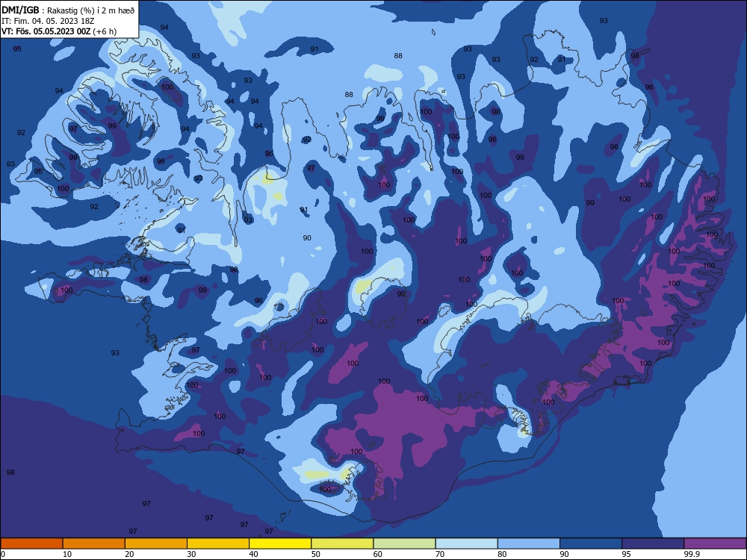This screenshot has width=747, height=560.
Task: Click the legend label 95
Action: point(627,554)
